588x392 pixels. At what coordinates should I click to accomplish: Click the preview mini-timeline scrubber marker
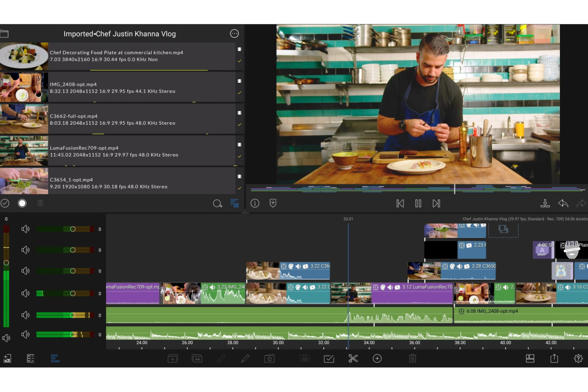pos(455,189)
